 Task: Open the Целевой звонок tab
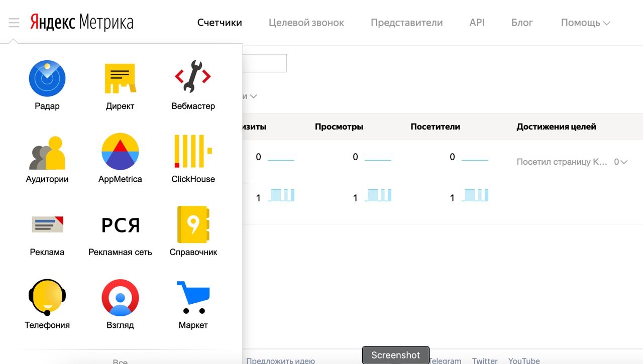coord(306,23)
